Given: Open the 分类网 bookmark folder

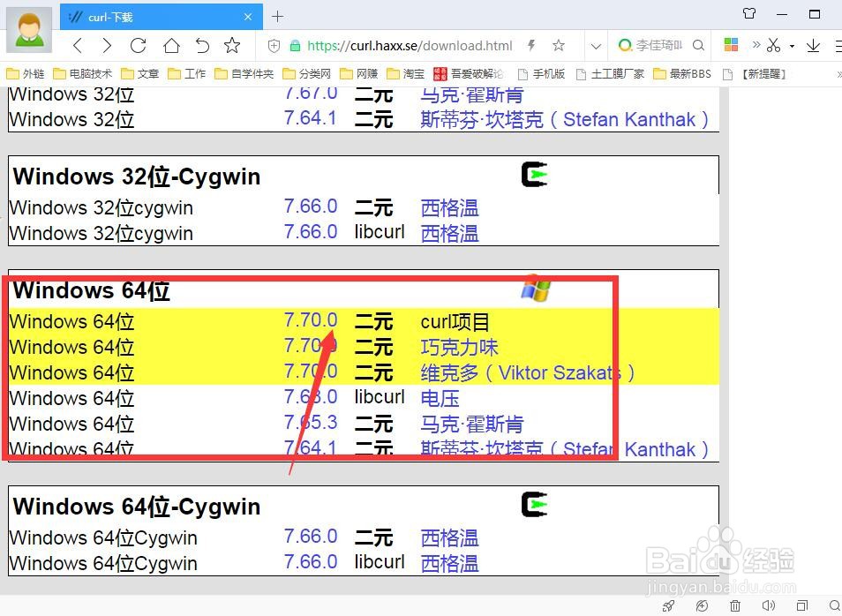Looking at the screenshot, I should (306, 73).
